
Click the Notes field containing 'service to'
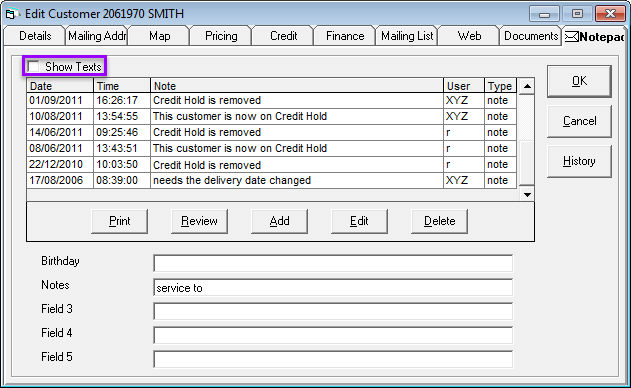(x=333, y=287)
